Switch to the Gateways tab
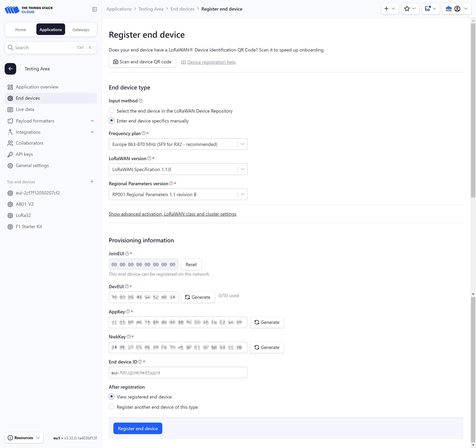Screen dimensions: 476x448 coord(81,29)
